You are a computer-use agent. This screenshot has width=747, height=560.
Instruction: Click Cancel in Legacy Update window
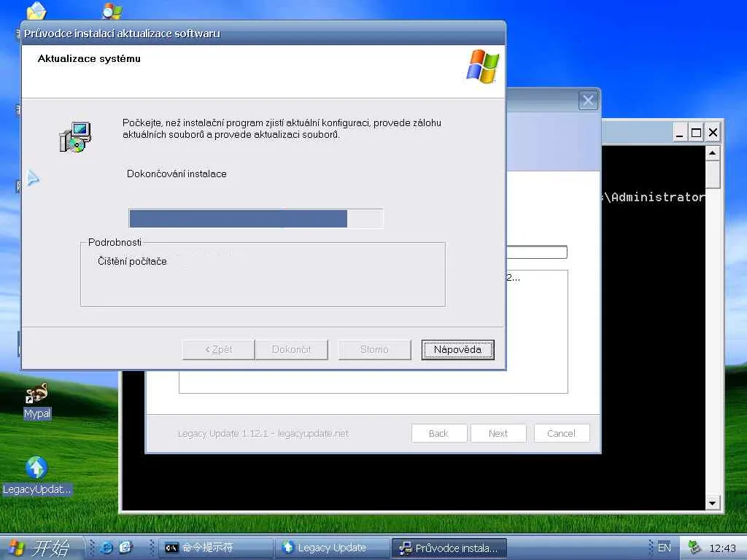(561, 433)
